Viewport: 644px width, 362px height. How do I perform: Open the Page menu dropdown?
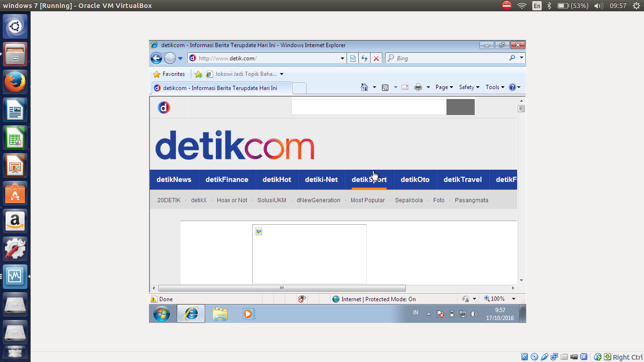tap(444, 87)
